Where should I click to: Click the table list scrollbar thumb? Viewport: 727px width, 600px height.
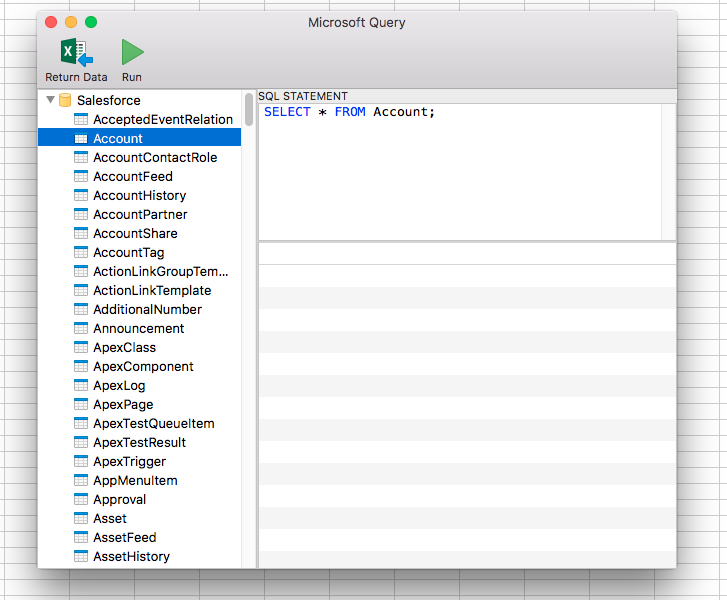[x=249, y=109]
